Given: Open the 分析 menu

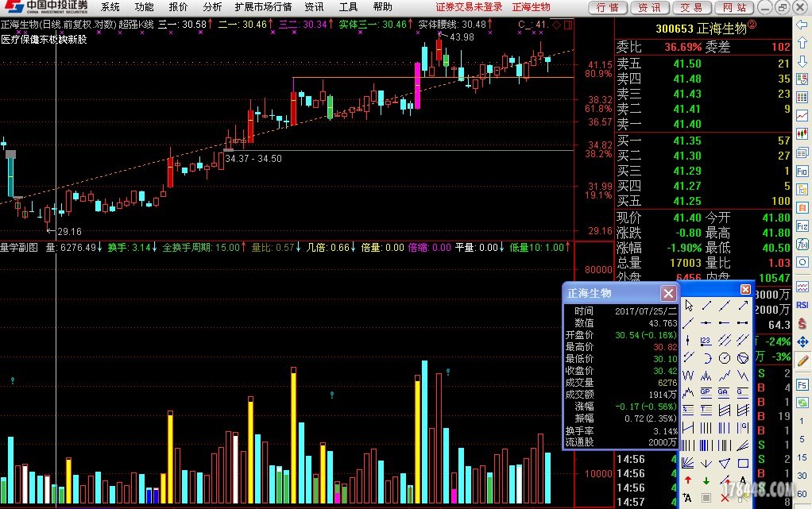Looking at the screenshot, I should pos(212,7).
